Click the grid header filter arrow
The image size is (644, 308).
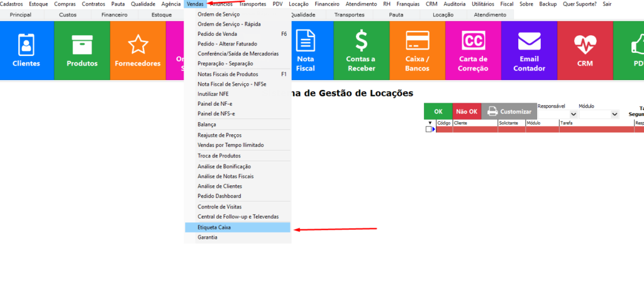click(430, 123)
